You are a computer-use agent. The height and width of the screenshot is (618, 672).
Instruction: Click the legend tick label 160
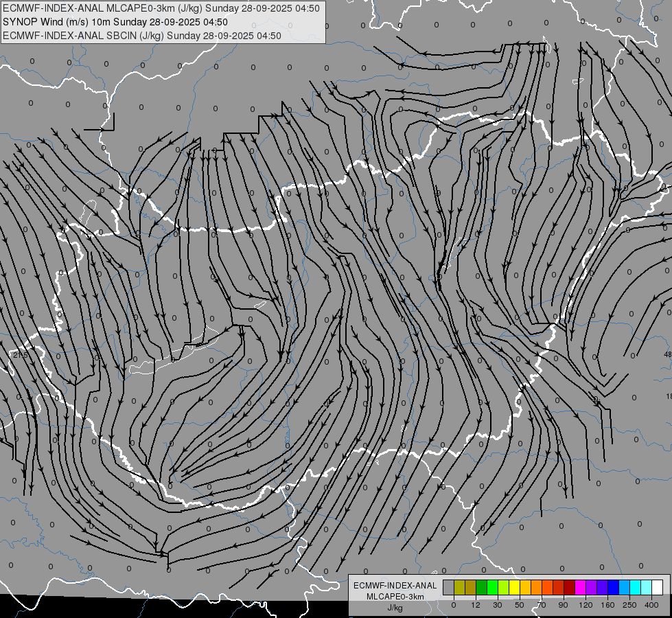point(607,605)
